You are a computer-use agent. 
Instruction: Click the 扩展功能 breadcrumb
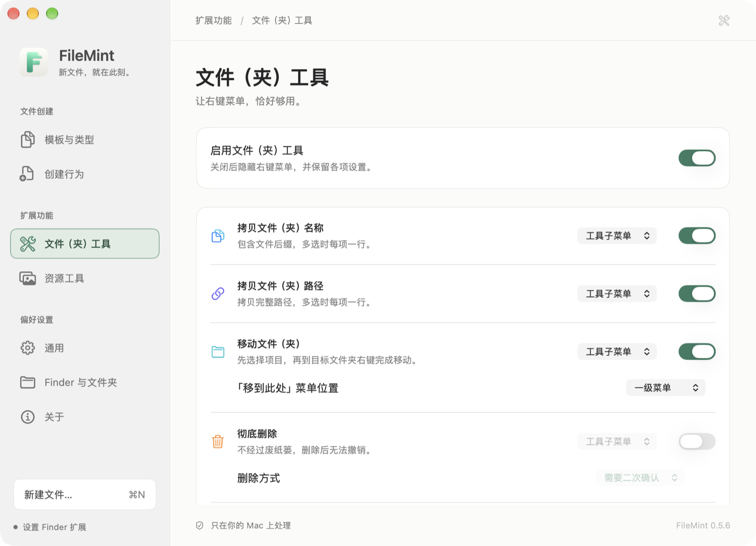(x=214, y=20)
